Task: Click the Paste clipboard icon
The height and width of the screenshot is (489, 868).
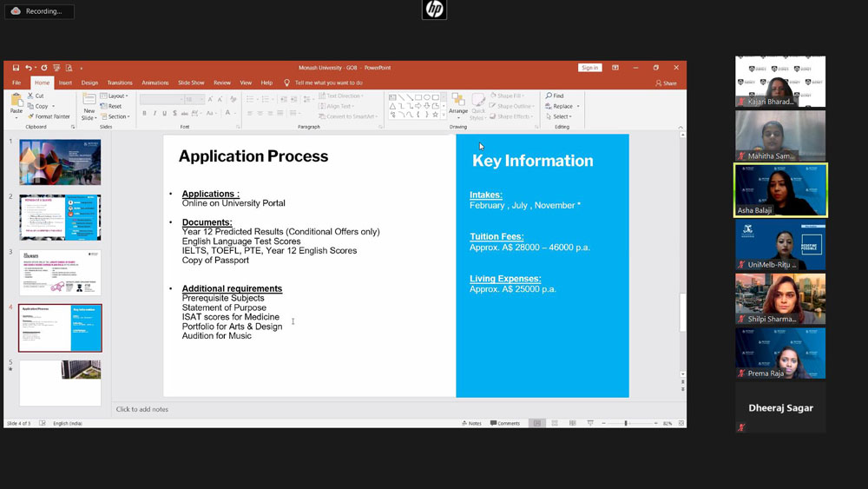Action: [16, 101]
